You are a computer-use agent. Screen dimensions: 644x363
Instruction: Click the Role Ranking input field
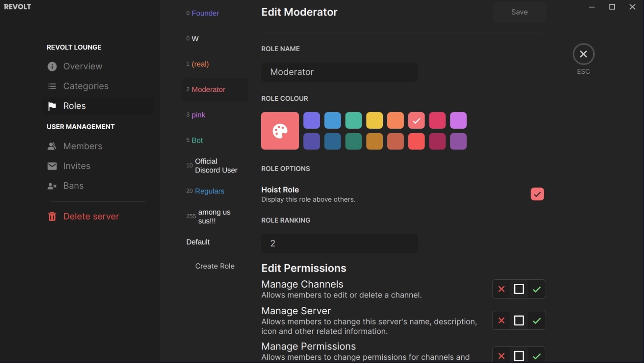click(x=339, y=243)
